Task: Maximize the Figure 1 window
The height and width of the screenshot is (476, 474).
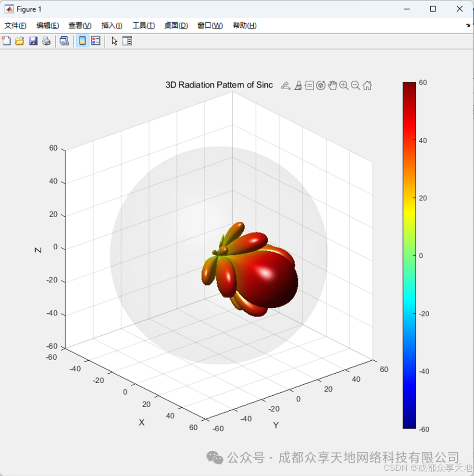Action: pyautogui.click(x=433, y=9)
